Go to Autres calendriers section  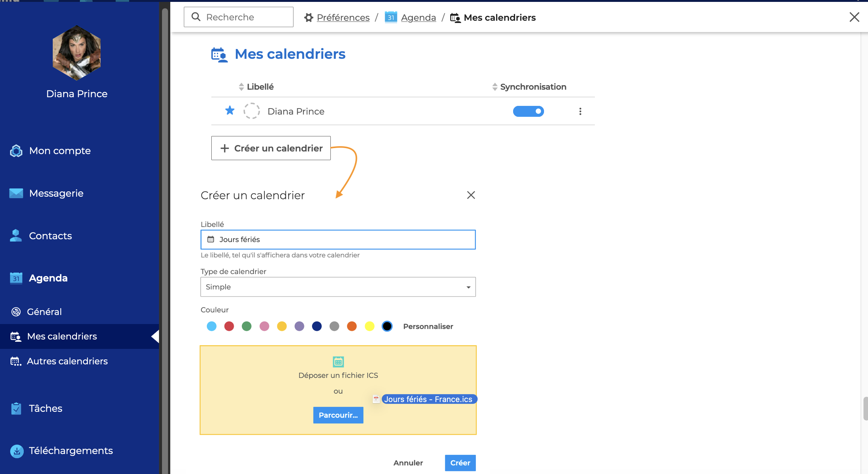tap(67, 361)
